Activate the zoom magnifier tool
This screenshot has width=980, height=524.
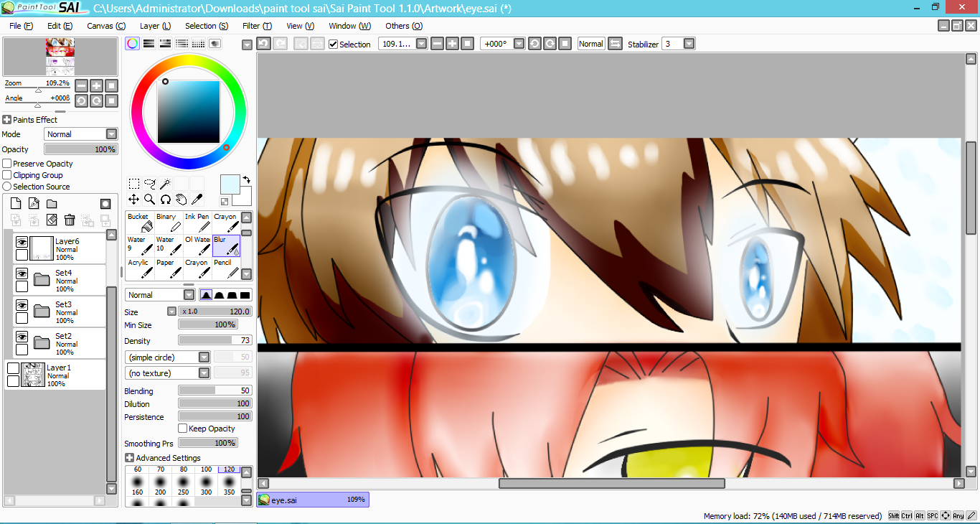[150, 200]
